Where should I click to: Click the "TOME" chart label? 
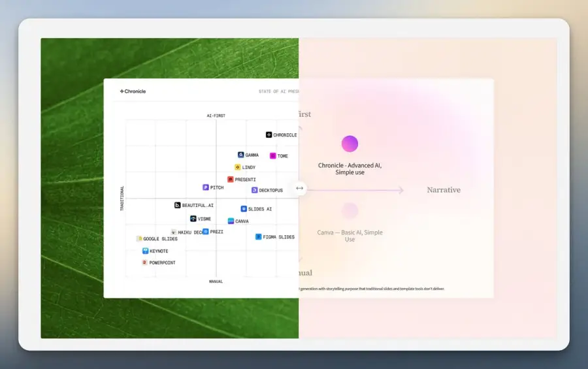point(283,156)
